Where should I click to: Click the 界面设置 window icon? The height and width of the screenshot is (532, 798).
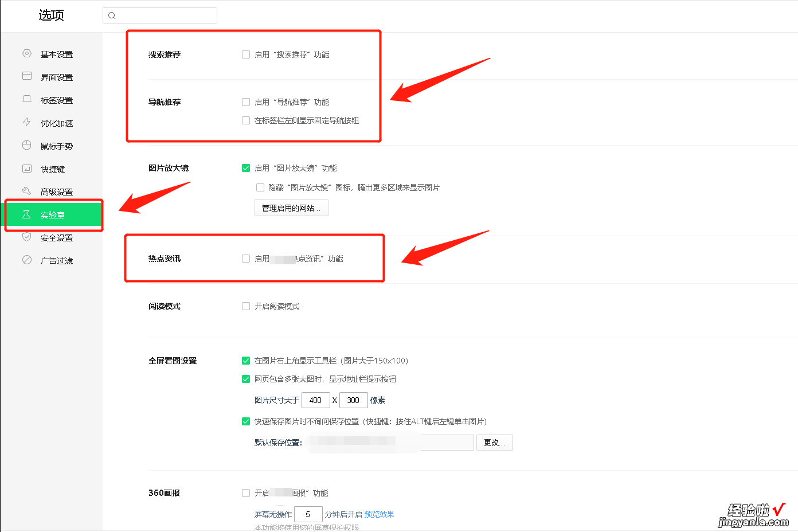pos(27,76)
